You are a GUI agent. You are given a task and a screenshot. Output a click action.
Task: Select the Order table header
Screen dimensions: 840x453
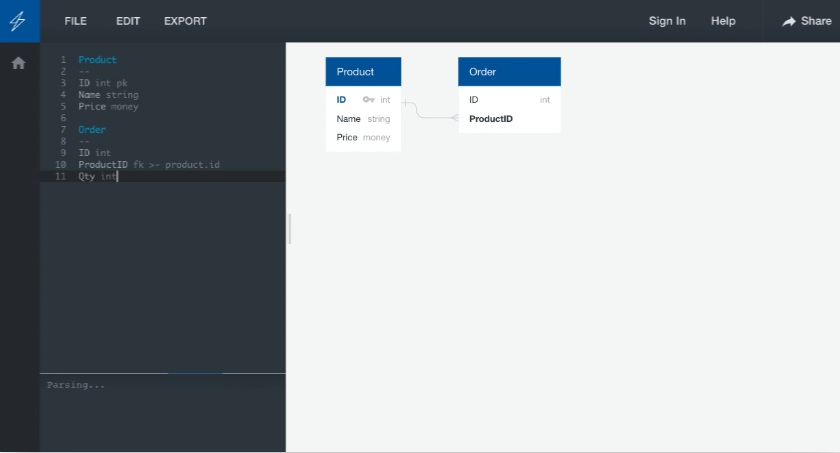(x=509, y=72)
